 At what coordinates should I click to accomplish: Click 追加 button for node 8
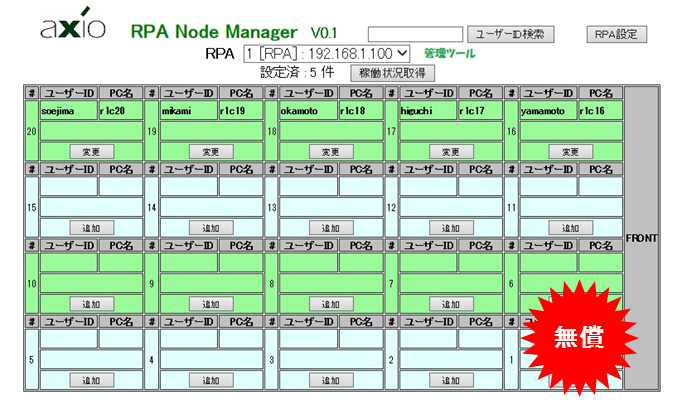pyautogui.click(x=331, y=304)
